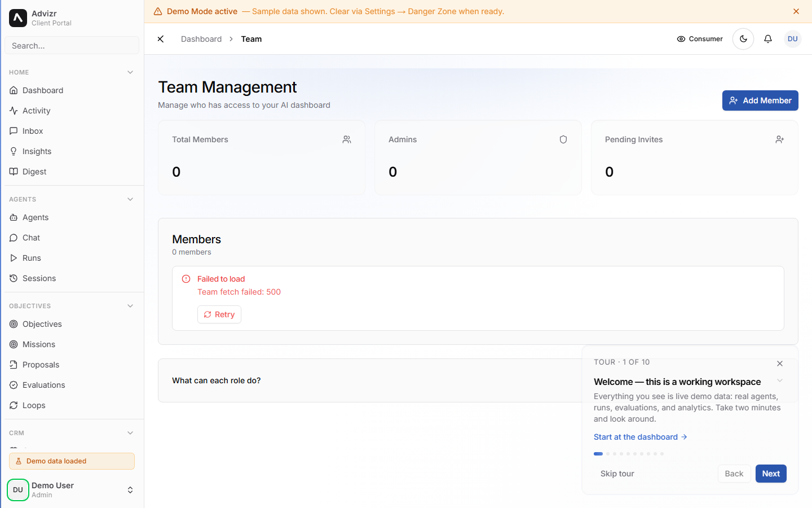Click the Pending Invites user-plus icon
This screenshot has height=508, width=812.
coord(780,139)
